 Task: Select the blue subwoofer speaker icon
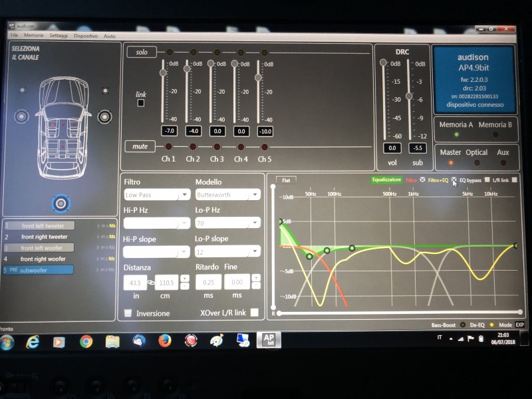click(61, 203)
